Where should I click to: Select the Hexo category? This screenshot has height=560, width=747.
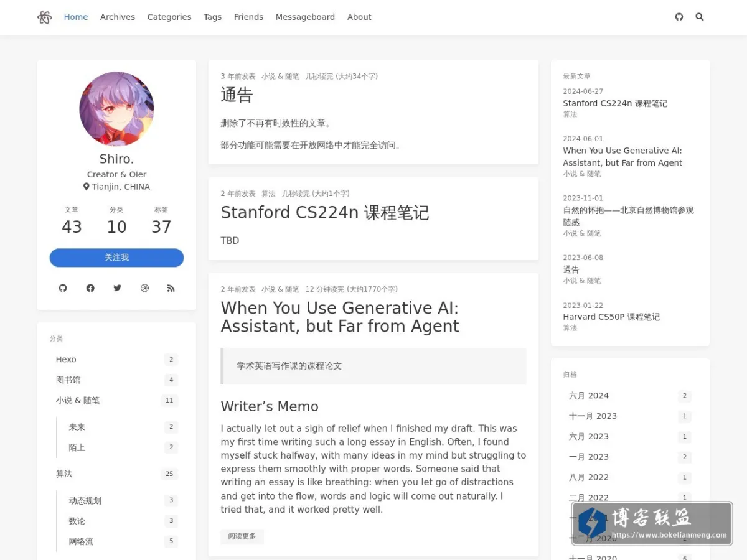point(116,360)
